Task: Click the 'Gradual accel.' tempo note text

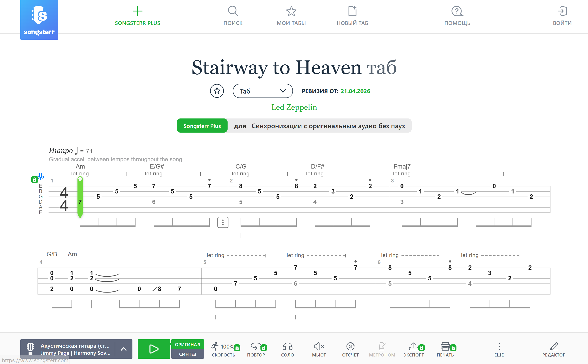Action: click(115, 159)
